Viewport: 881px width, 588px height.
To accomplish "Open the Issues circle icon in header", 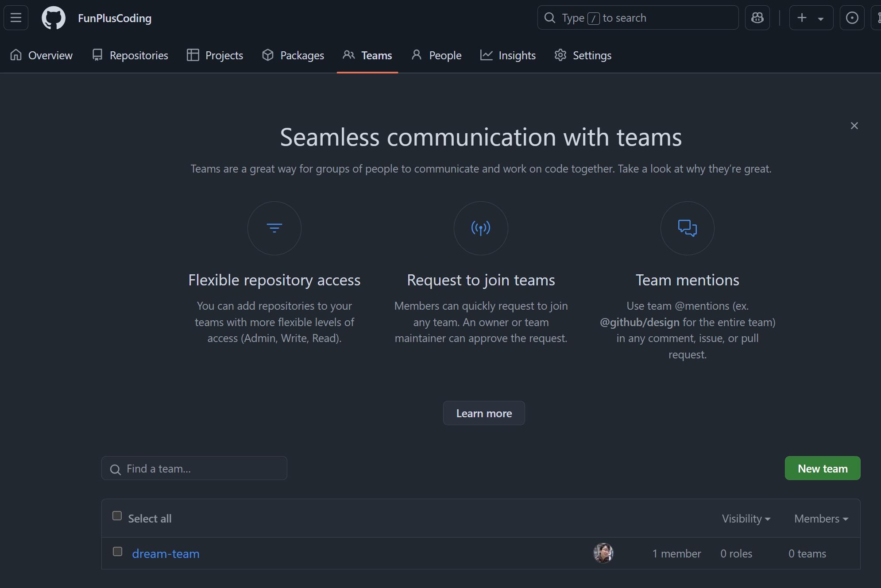I will (852, 18).
